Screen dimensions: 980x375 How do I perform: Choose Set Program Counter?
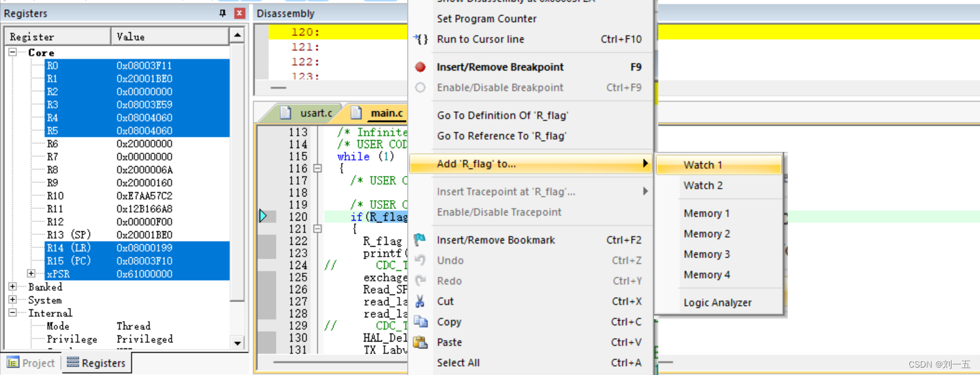click(487, 19)
